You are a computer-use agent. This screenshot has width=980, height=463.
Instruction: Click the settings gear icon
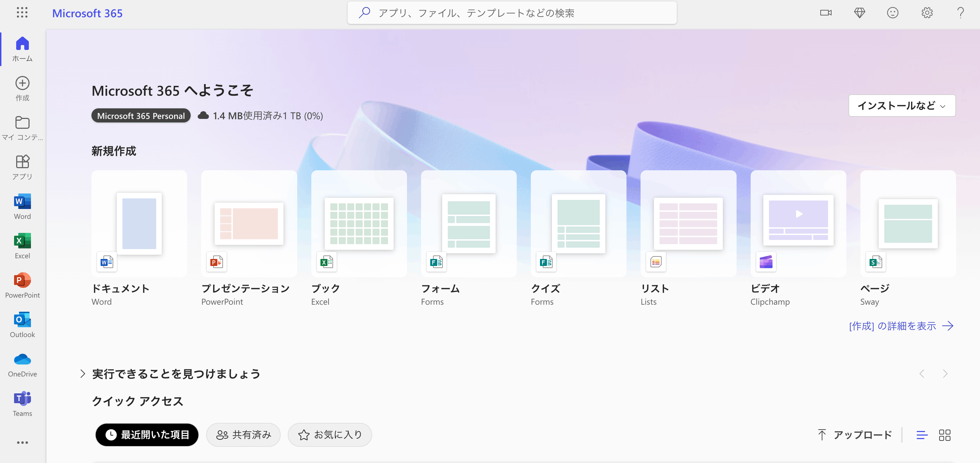click(x=927, y=13)
